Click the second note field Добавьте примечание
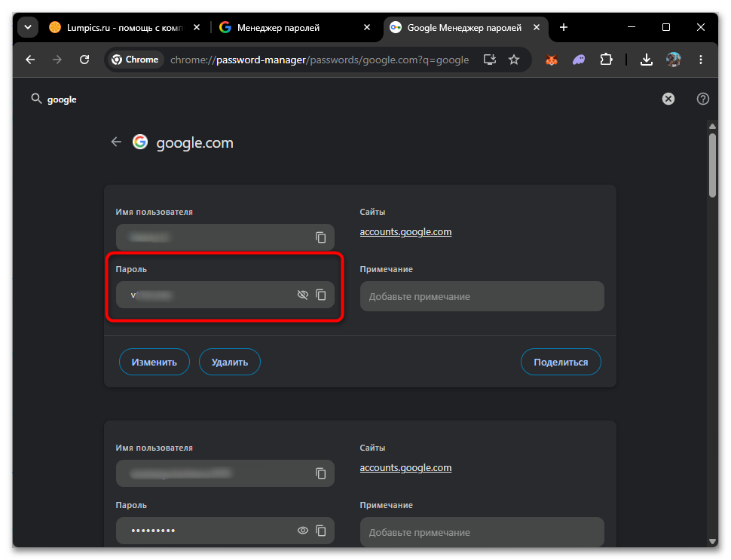The image size is (731, 560). (x=482, y=532)
